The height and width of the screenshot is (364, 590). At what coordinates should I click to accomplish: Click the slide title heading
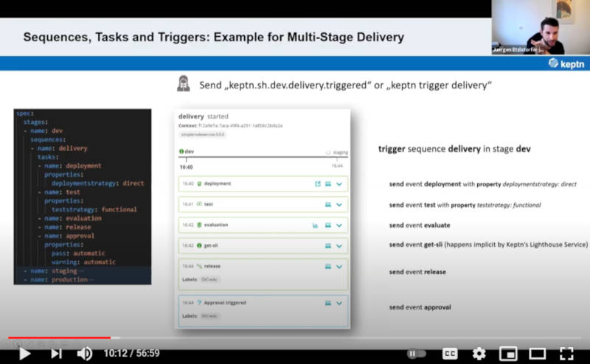pyautogui.click(x=213, y=37)
